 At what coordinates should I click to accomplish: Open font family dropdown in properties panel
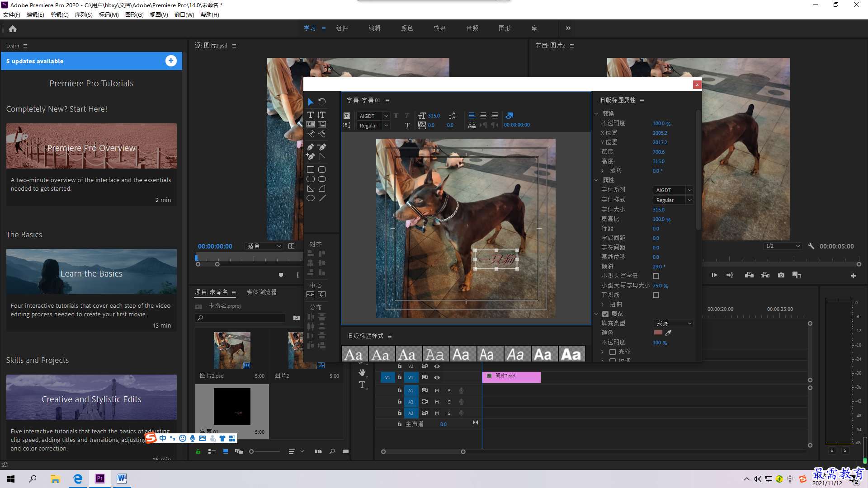point(673,190)
